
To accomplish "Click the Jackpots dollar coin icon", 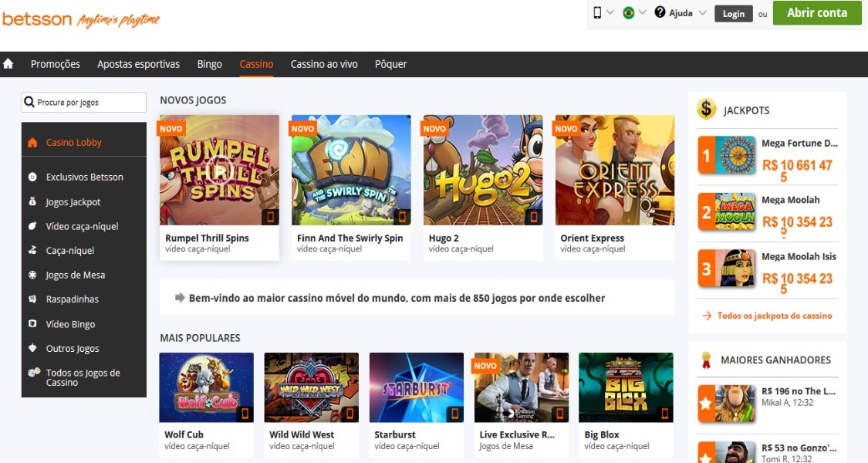I will [x=706, y=109].
